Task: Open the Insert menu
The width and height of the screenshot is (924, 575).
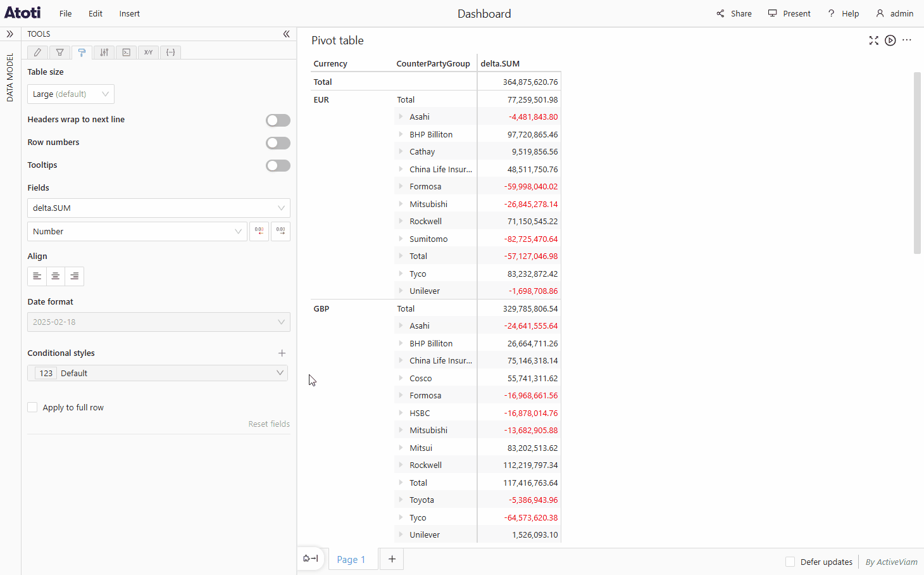Action: coord(129,13)
